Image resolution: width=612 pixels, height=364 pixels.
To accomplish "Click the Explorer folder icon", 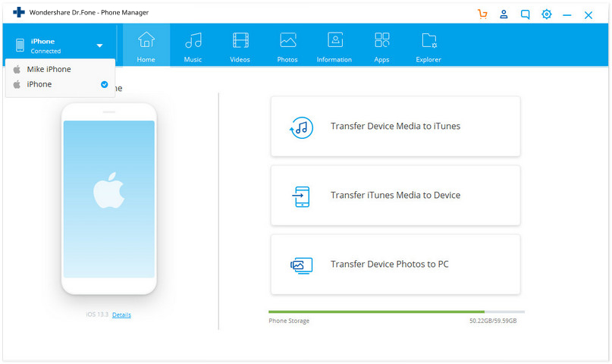I will [429, 40].
